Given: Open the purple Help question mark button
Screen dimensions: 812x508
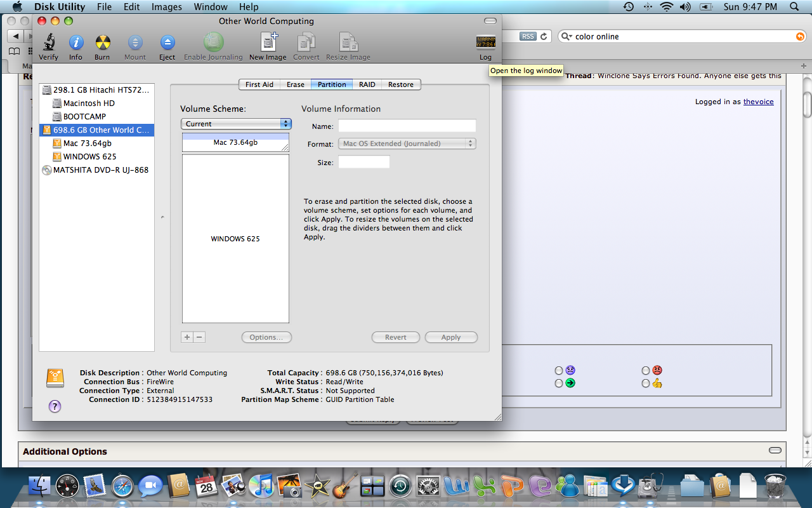Looking at the screenshot, I should 55,406.
